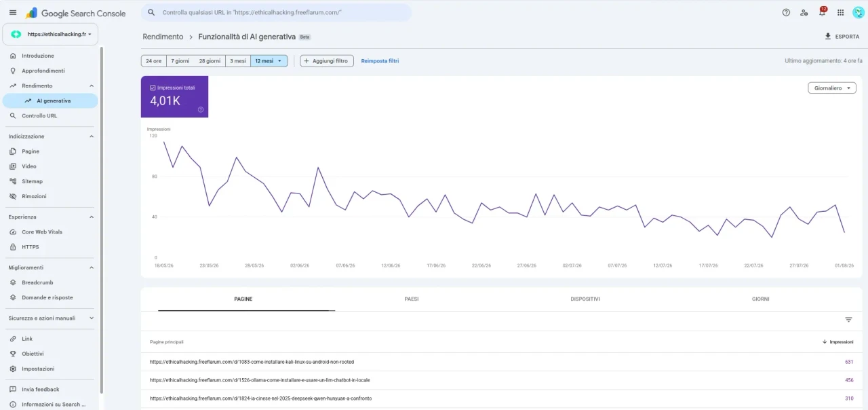Viewport: 868px width, 410px height.
Task: Click the Domande e risposte icon
Action: [13, 297]
